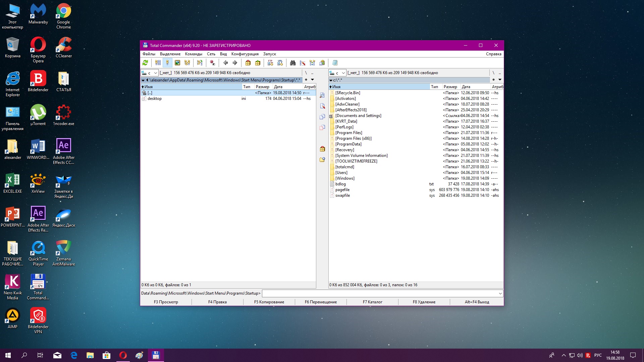Click the Notepad icon in toolbar

[x=335, y=63]
